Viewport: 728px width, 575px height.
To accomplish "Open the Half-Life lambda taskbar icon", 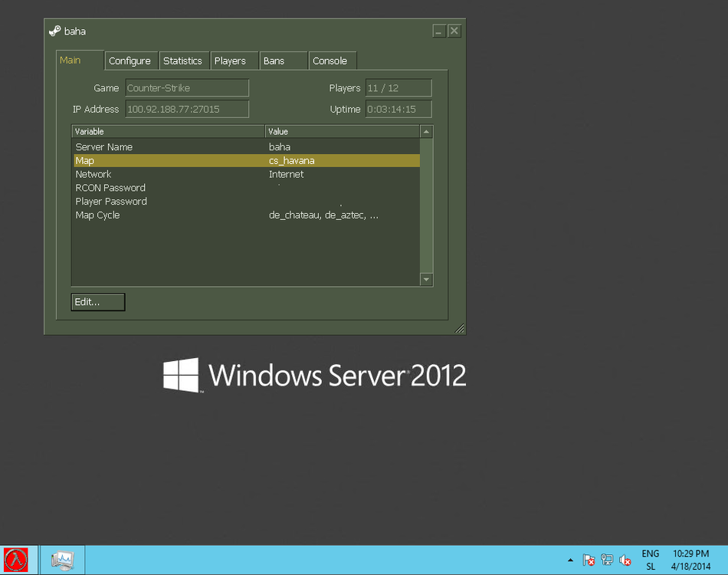I will (x=16, y=560).
